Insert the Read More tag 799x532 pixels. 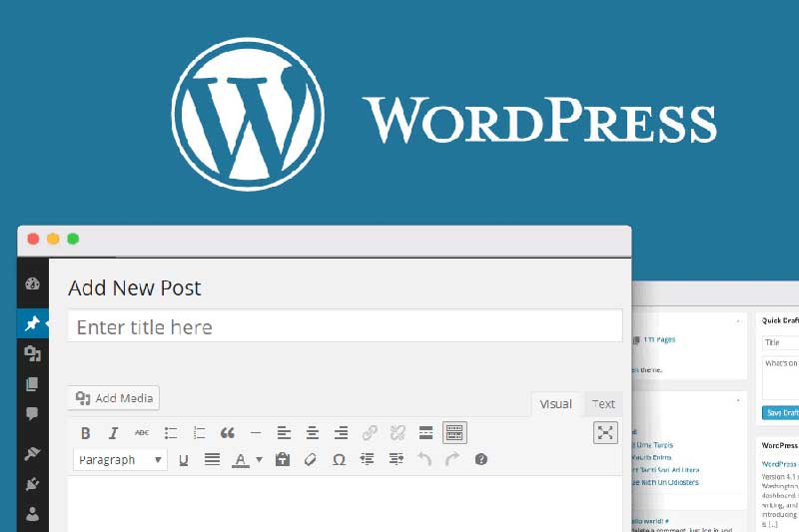coord(425,433)
